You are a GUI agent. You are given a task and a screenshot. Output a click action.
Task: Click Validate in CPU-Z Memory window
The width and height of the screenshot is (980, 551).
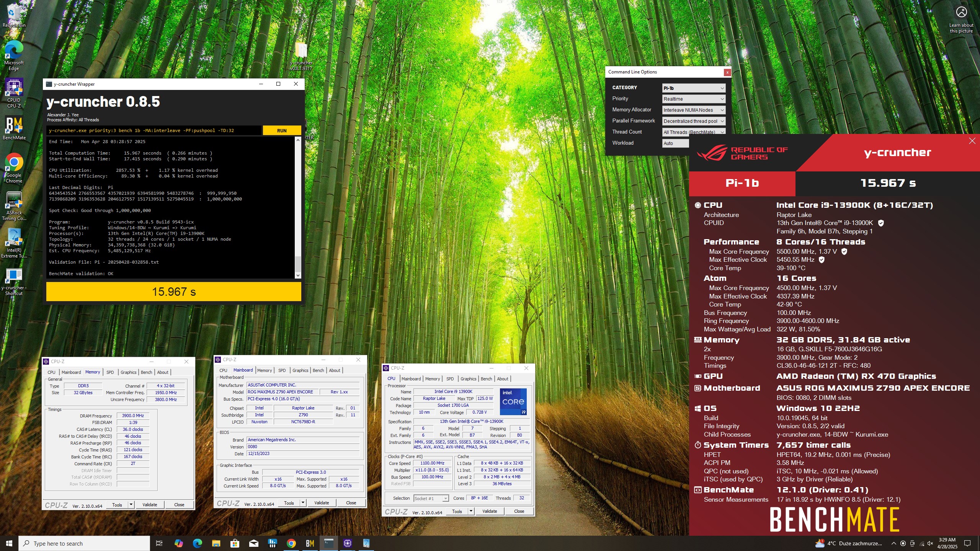pos(150,505)
